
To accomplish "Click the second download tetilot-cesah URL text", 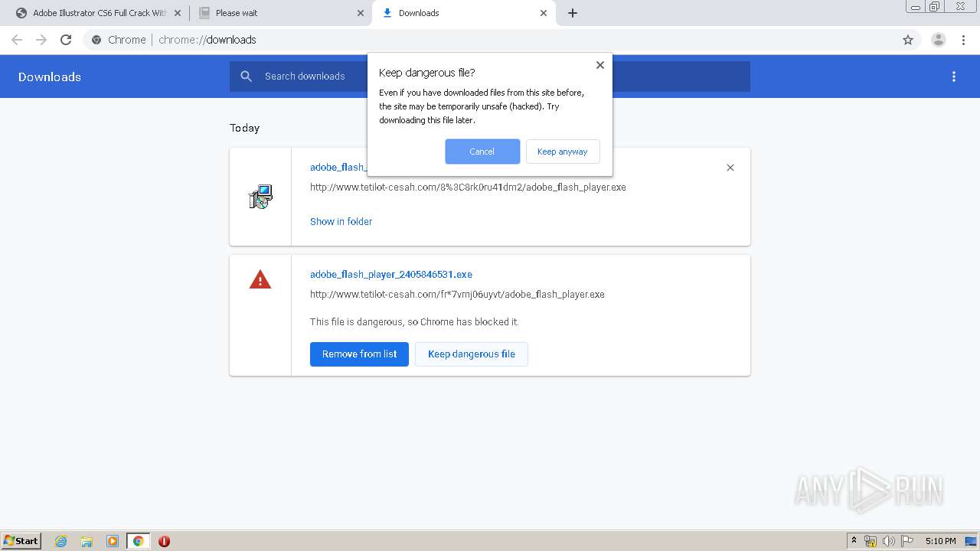I will 457,294.
